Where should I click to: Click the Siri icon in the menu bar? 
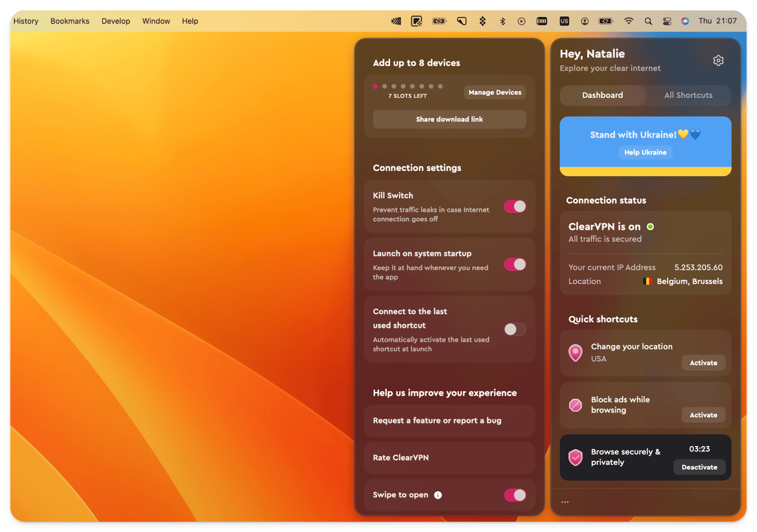pyautogui.click(x=685, y=21)
